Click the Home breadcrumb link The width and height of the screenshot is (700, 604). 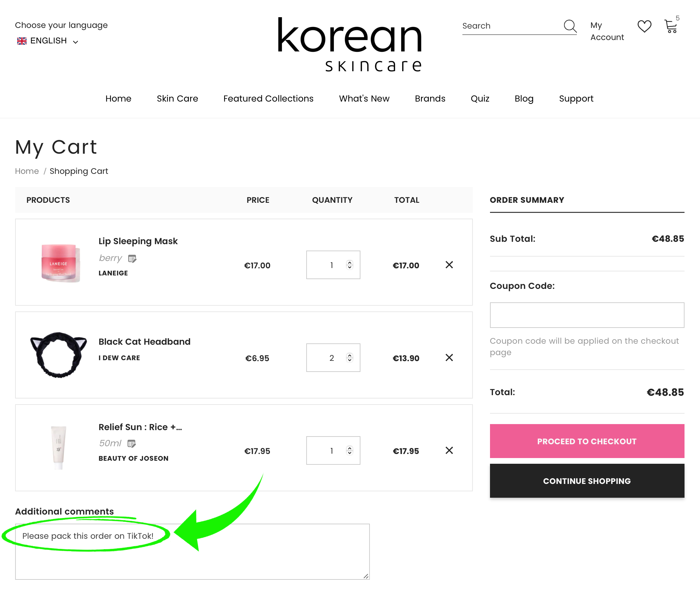click(x=27, y=171)
